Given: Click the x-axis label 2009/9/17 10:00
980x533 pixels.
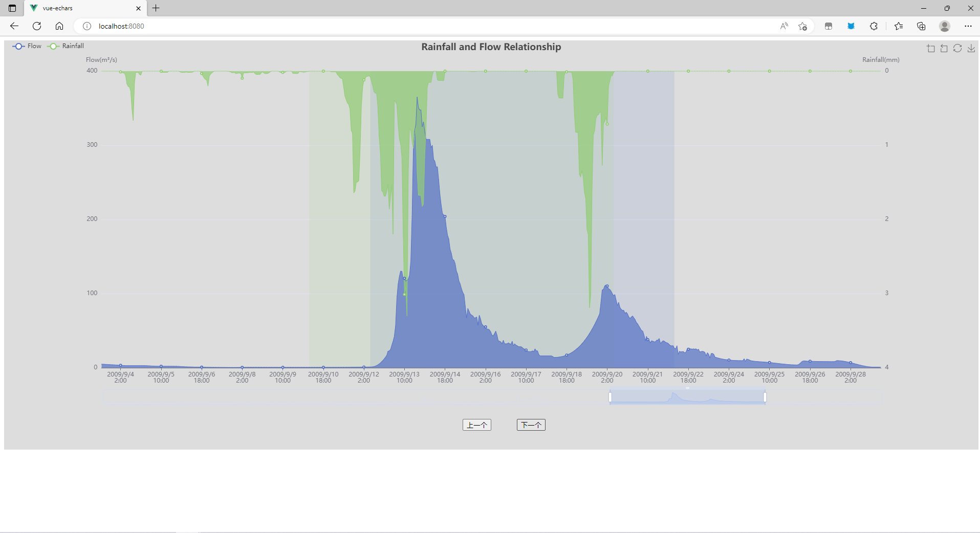Looking at the screenshot, I should (526, 377).
